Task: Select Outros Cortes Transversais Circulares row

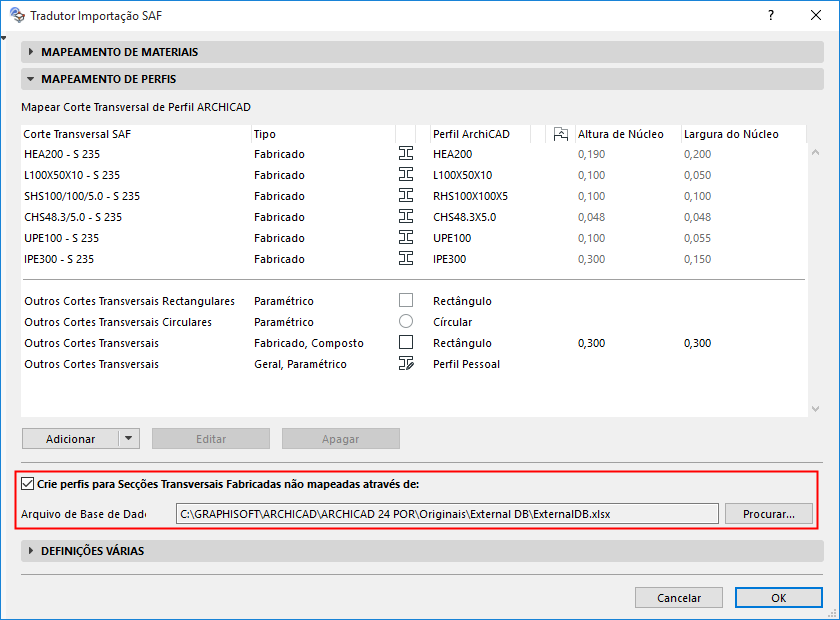Action: tap(414, 322)
